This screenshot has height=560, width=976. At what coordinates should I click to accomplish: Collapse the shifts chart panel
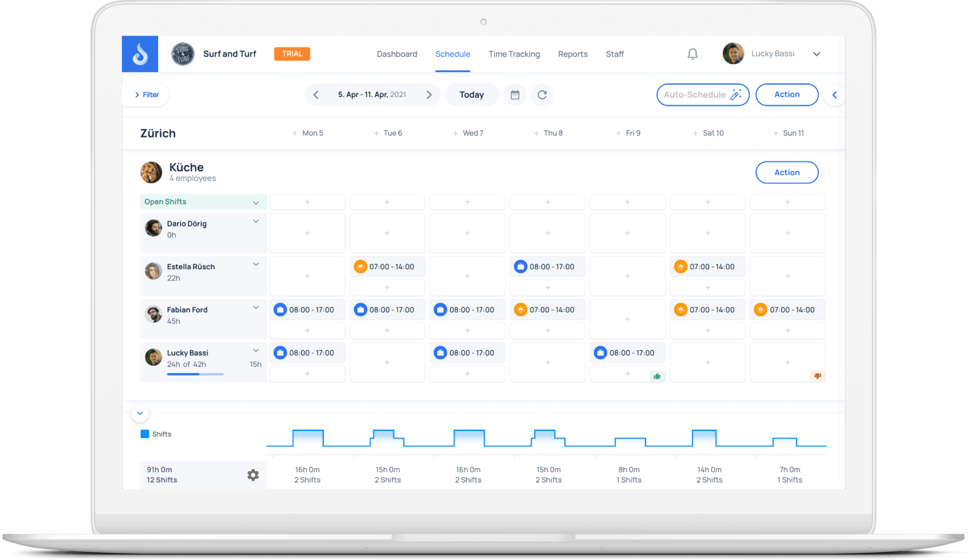140,413
